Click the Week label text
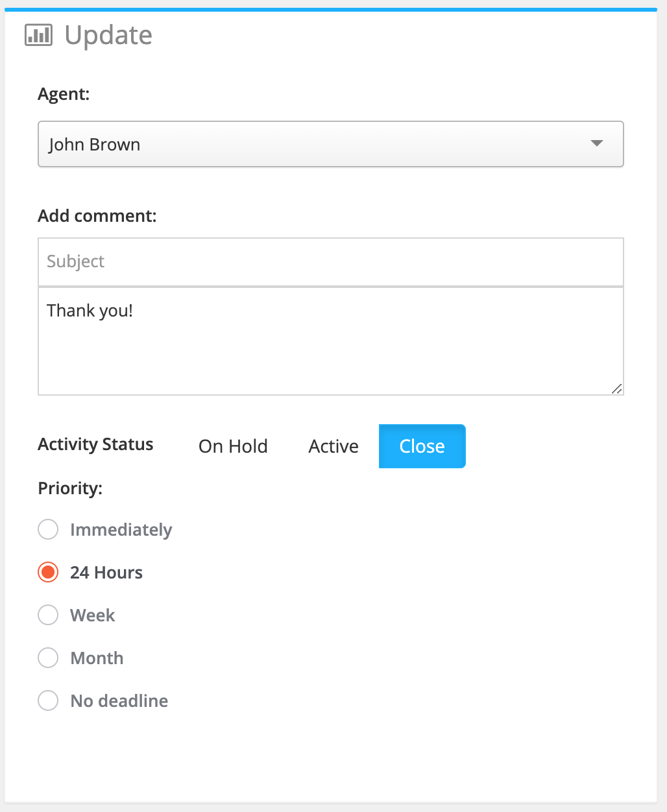 click(93, 615)
